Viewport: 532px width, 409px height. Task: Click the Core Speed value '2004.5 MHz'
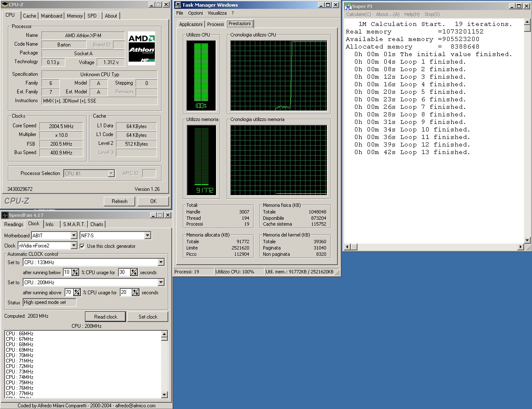tap(61, 126)
